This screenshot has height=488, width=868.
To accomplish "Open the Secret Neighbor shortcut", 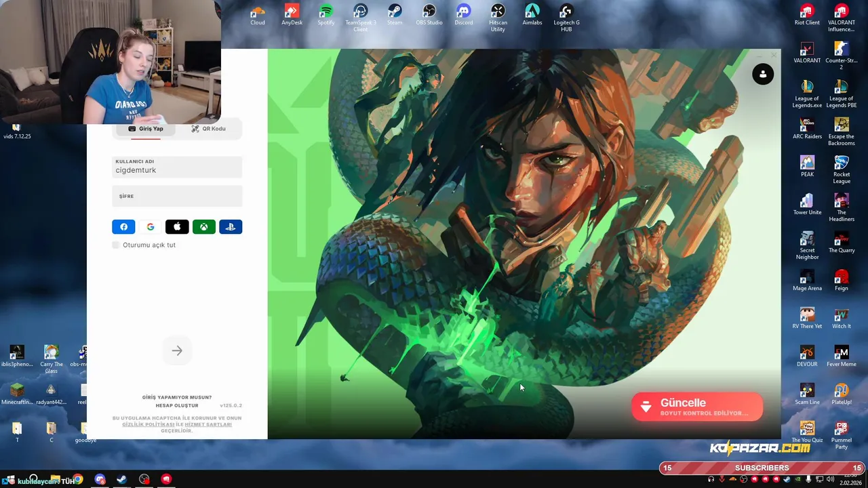I will (807, 245).
